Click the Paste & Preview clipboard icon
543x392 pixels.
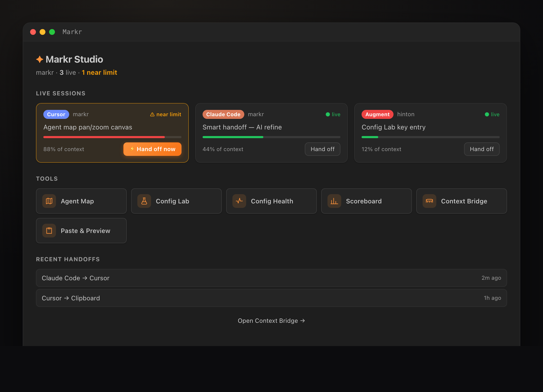(x=49, y=231)
